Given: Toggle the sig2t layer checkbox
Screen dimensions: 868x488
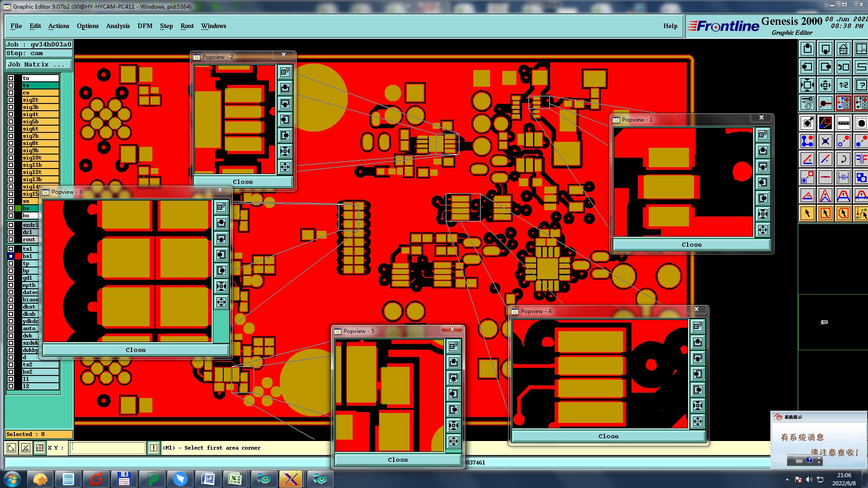Looking at the screenshot, I should [x=11, y=100].
